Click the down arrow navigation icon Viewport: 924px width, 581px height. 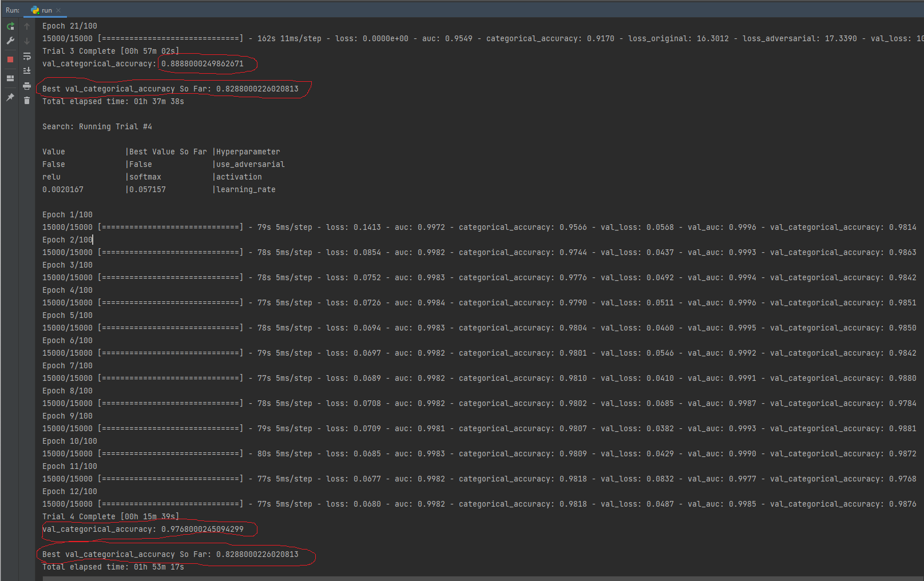point(26,41)
